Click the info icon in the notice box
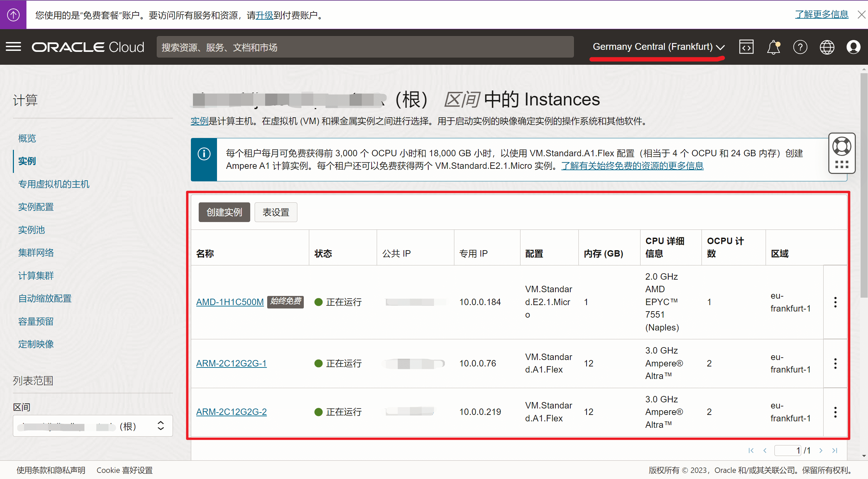 [204, 154]
